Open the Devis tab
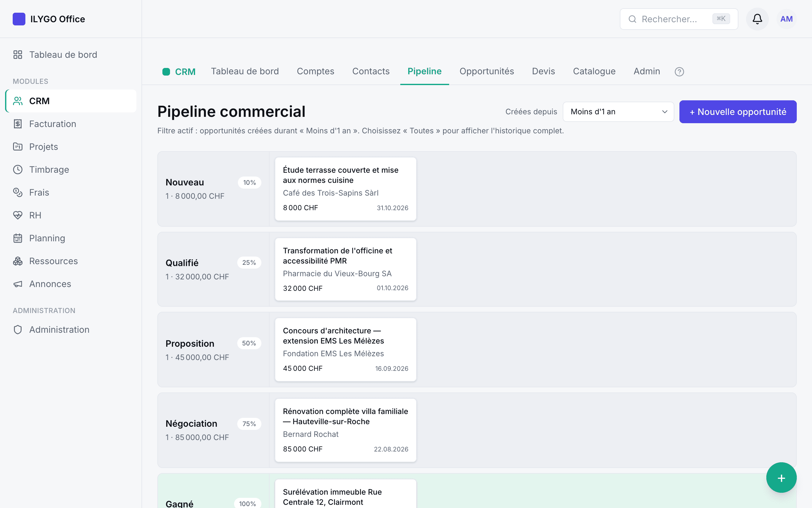The image size is (812, 508). (x=543, y=71)
